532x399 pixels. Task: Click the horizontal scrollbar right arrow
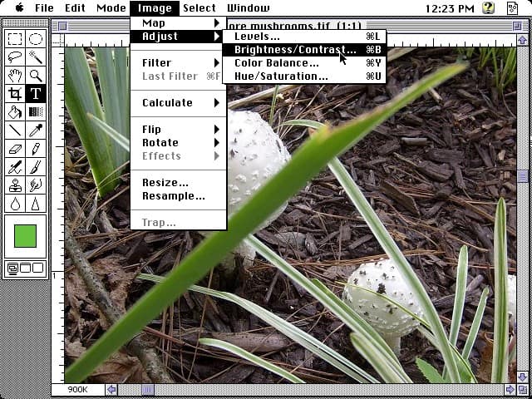click(x=510, y=389)
